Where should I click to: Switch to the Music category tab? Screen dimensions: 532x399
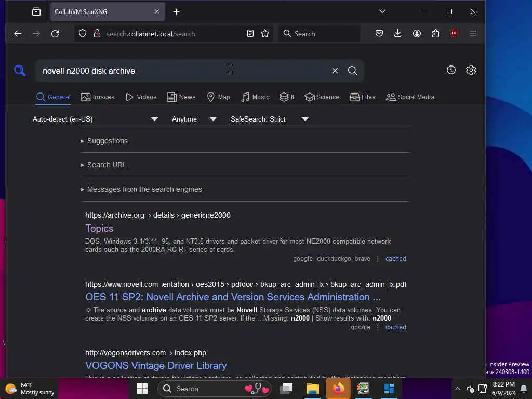point(255,97)
